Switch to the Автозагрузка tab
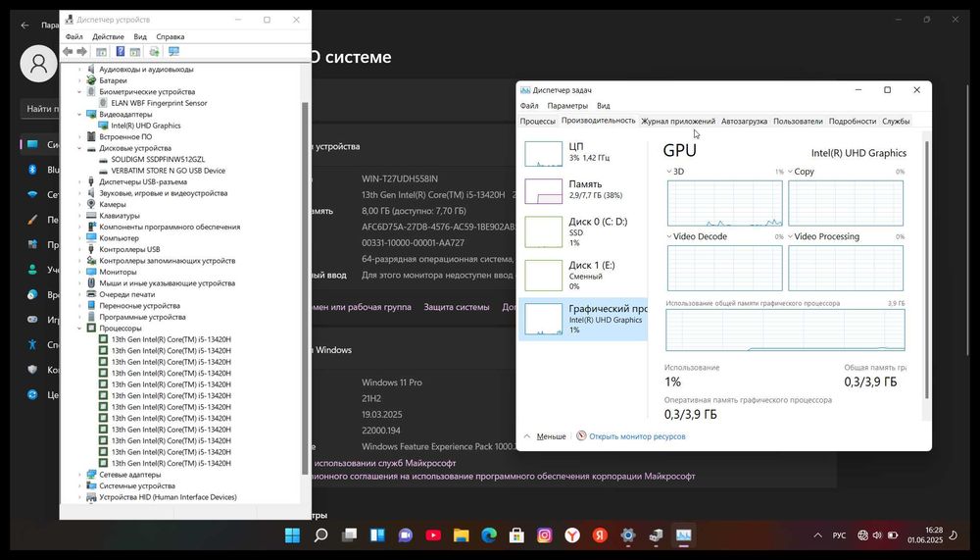 [x=744, y=122]
